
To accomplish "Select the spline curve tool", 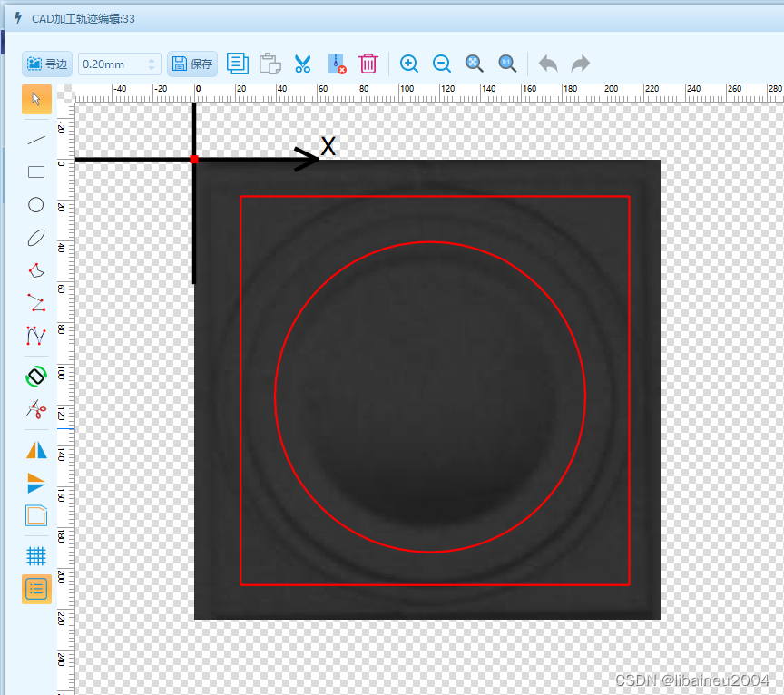I will [x=36, y=336].
